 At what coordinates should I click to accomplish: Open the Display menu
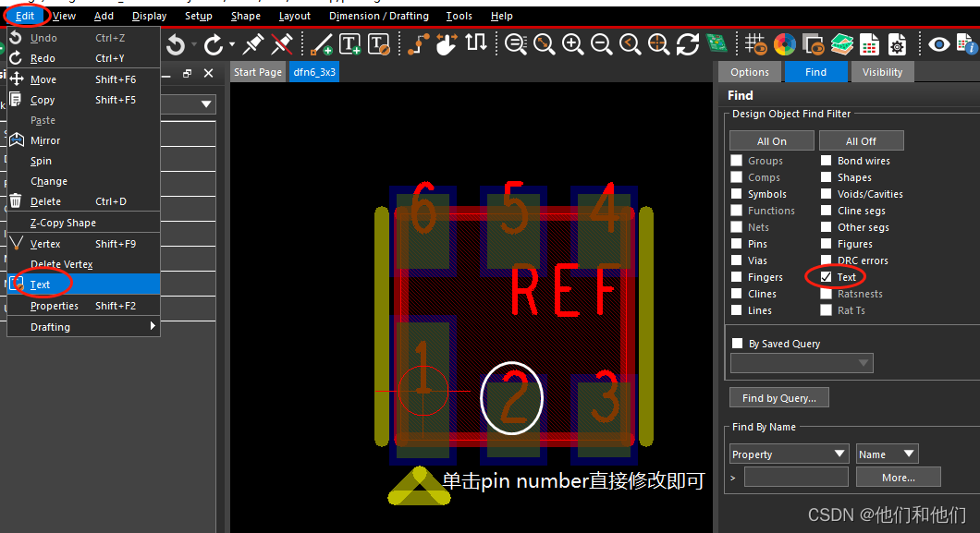pyautogui.click(x=150, y=16)
